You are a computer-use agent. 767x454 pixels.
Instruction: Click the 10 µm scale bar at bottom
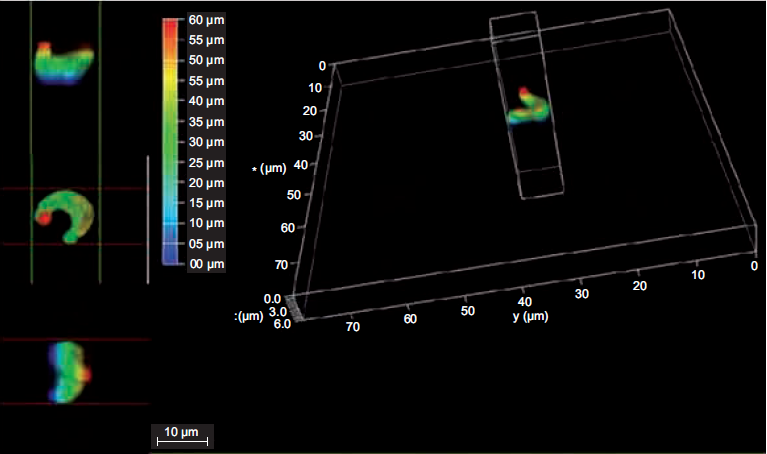click(181, 433)
